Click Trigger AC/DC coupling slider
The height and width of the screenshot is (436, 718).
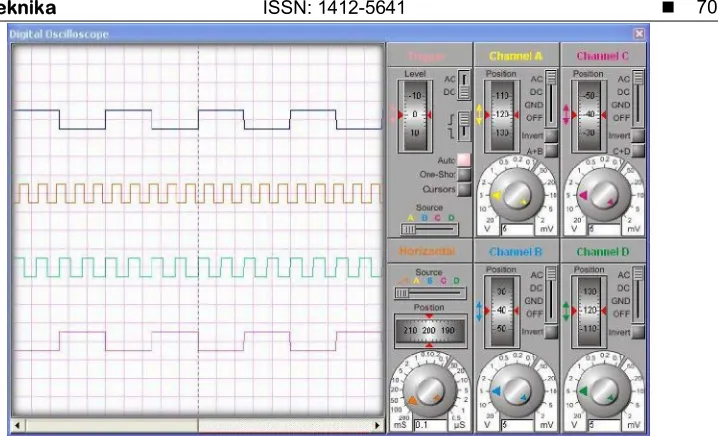coord(464,85)
